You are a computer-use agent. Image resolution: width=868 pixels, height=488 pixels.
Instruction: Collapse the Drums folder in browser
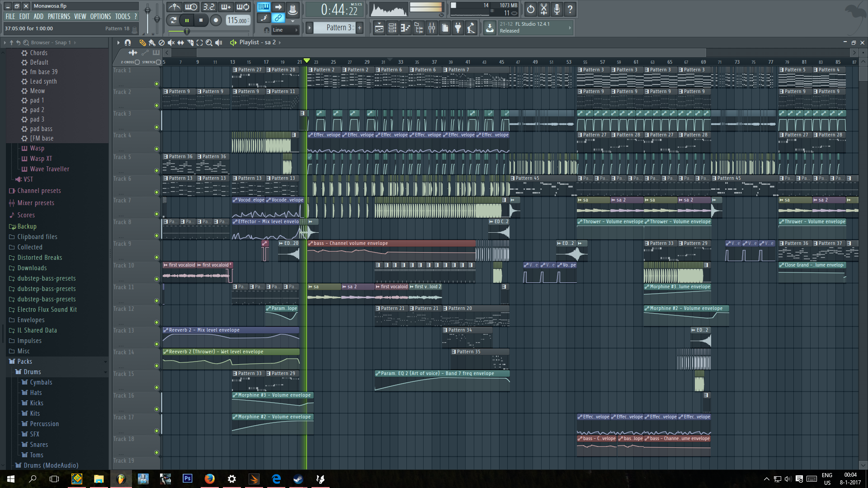(32, 372)
